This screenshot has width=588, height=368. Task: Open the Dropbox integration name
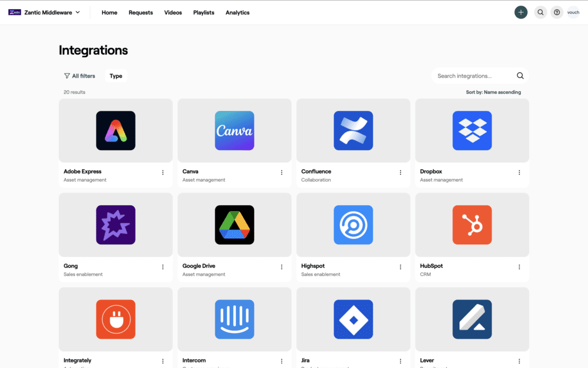tap(431, 171)
